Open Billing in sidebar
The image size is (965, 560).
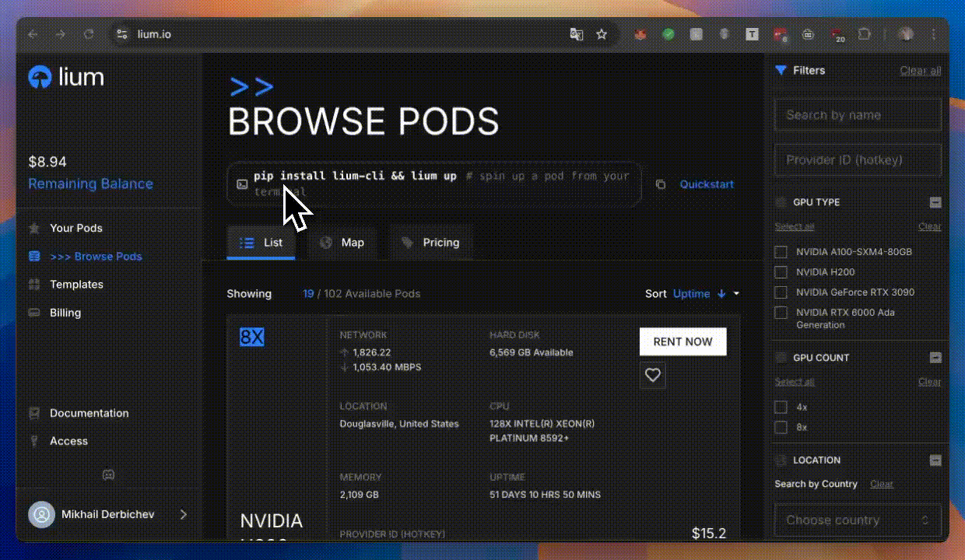(65, 313)
